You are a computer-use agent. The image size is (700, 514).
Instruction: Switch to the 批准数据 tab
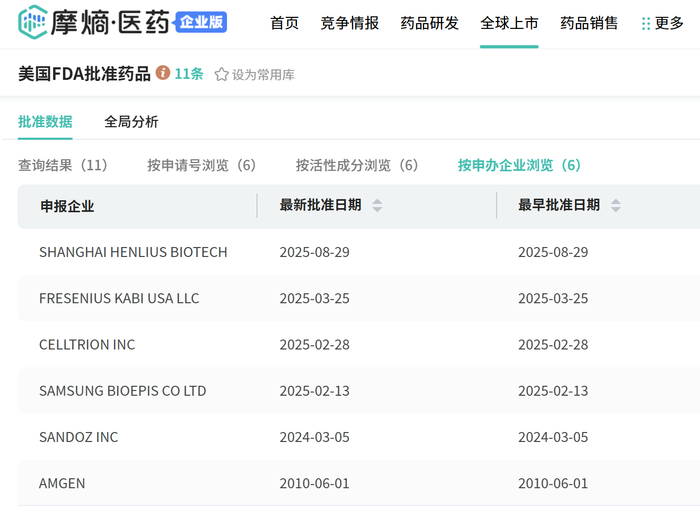(x=45, y=122)
